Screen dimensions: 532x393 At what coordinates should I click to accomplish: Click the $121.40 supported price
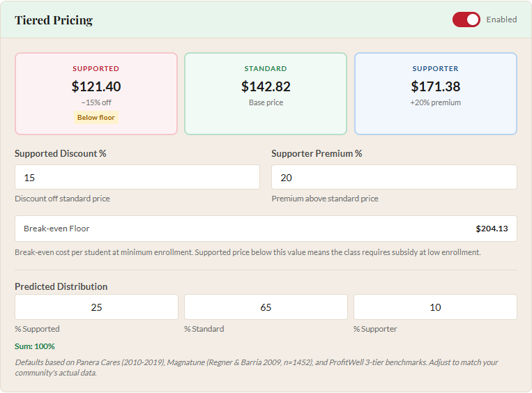pyautogui.click(x=96, y=86)
